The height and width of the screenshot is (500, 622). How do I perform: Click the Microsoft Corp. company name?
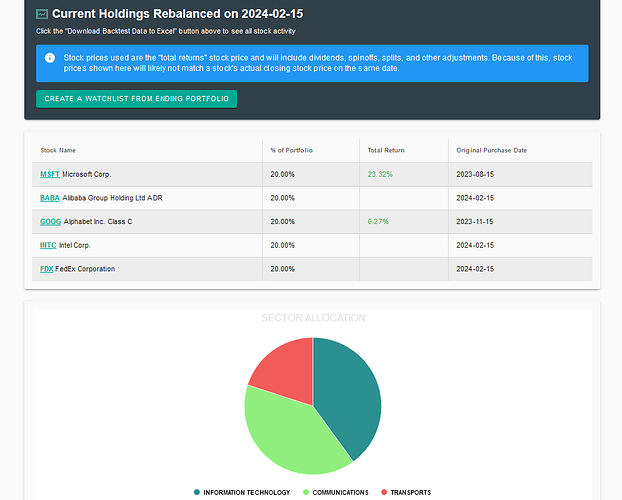pos(87,174)
